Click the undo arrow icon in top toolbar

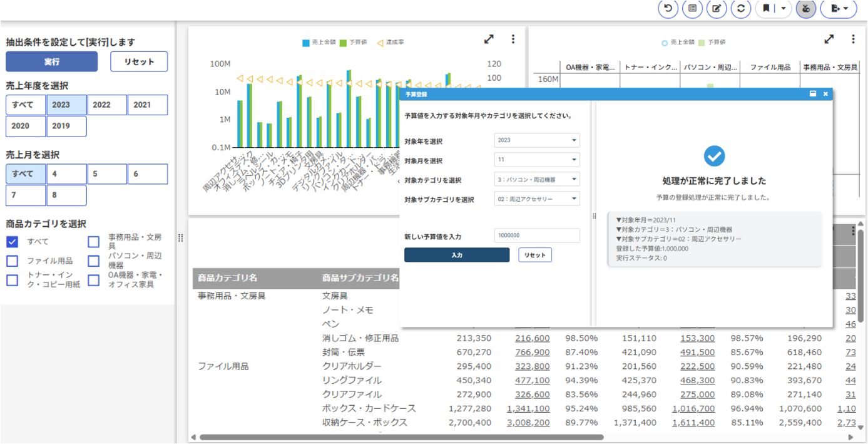pyautogui.click(x=668, y=9)
